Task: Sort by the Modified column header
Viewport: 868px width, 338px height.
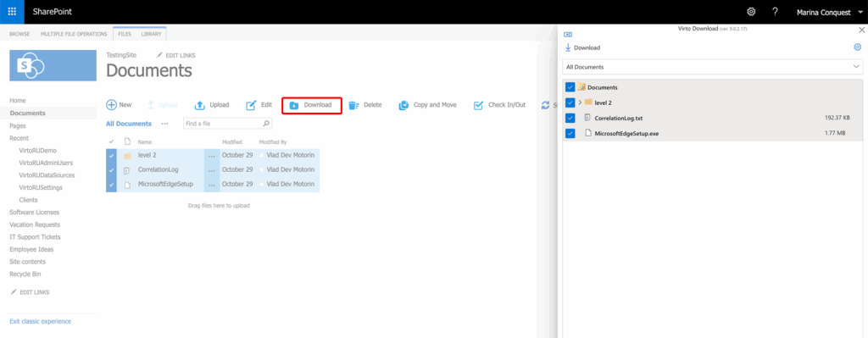Action: pos(232,142)
